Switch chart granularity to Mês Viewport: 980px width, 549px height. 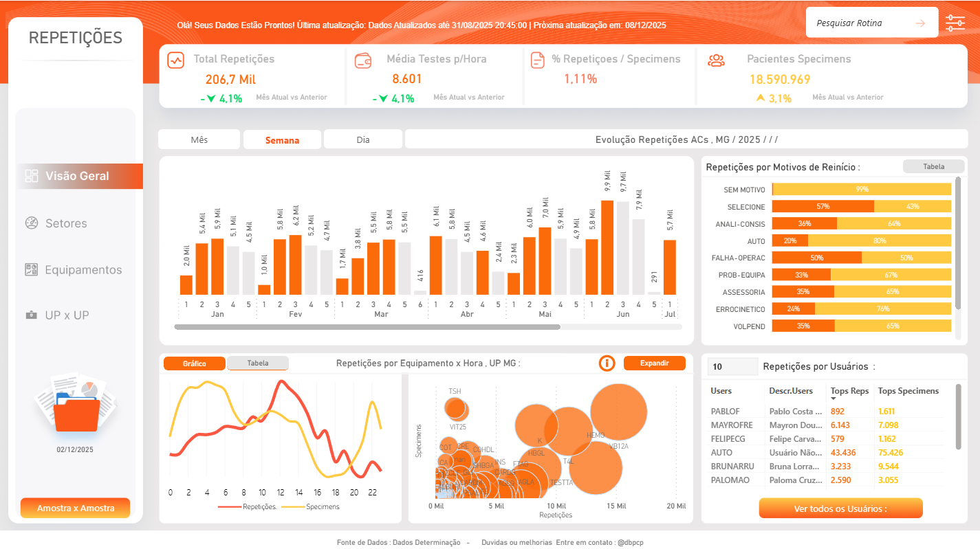tap(199, 139)
